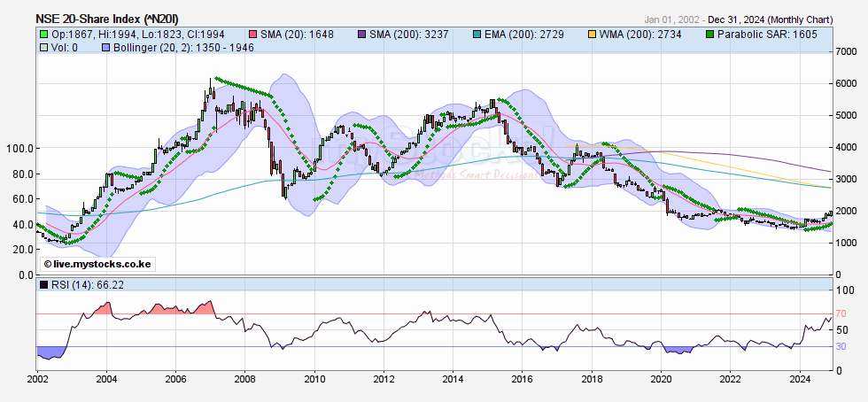Click the orange WMA (200) legend swatch
The width and height of the screenshot is (868, 402).
(592, 34)
